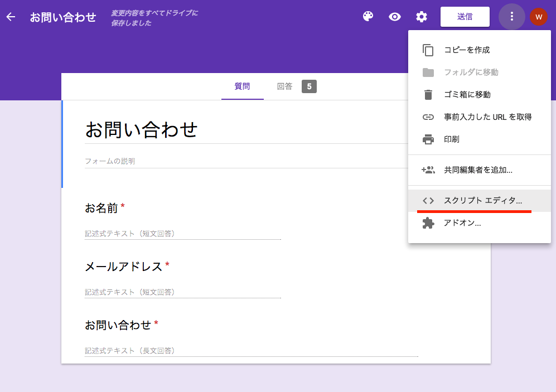Open the color palette theme icon
556x392 pixels.
point(368,16)
